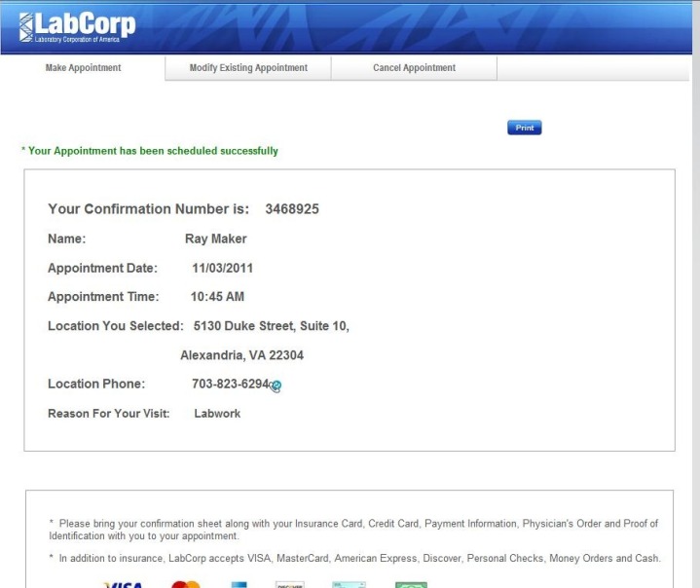
Task: Select the confirmation number 3468925
Action: click(292, 209)
